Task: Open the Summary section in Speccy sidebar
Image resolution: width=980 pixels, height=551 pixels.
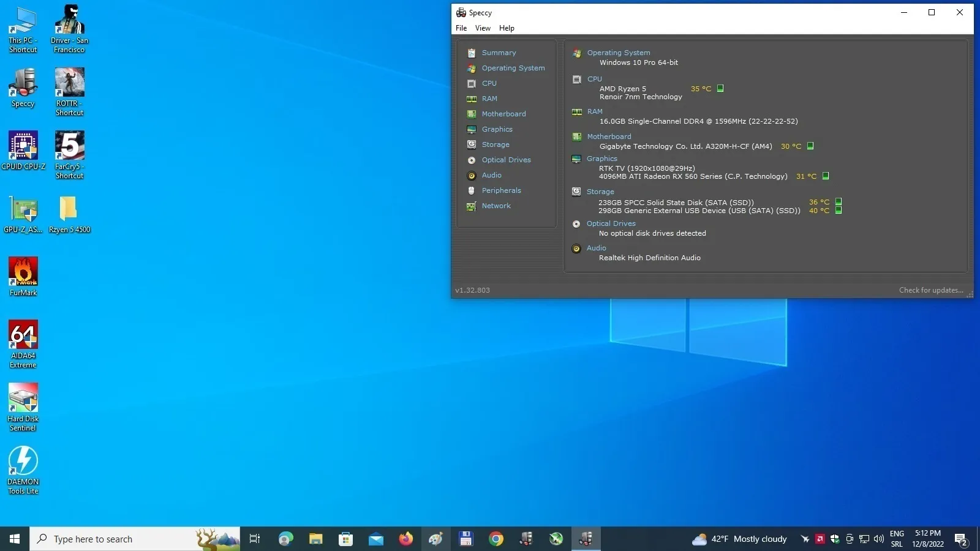Action: 499,53
